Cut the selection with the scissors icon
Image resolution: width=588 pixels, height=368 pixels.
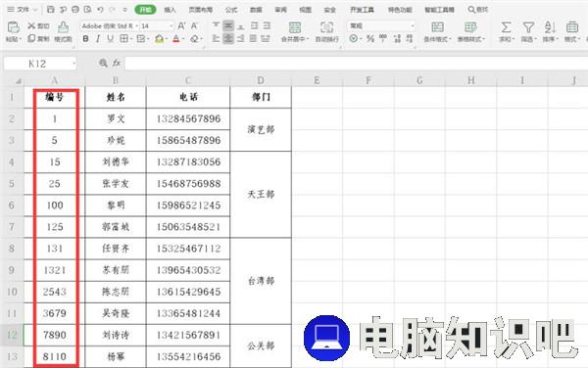(31, 25)
